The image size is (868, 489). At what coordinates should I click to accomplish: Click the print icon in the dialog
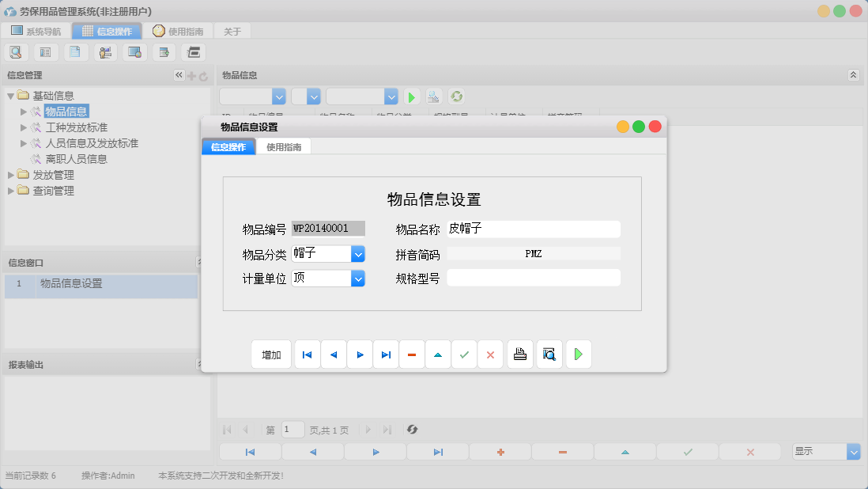(x=520, y=354)
